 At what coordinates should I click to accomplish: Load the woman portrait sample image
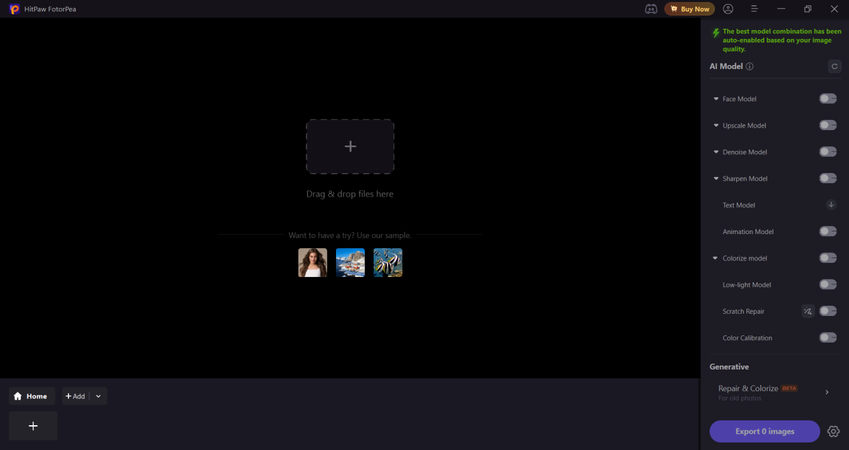(x=312, y=263)
